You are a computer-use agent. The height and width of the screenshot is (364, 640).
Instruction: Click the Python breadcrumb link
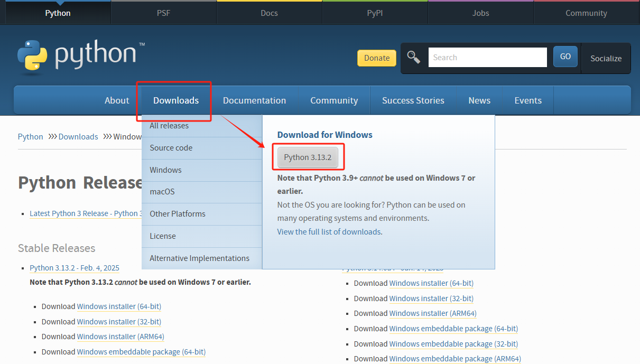[x=31, y=137]
